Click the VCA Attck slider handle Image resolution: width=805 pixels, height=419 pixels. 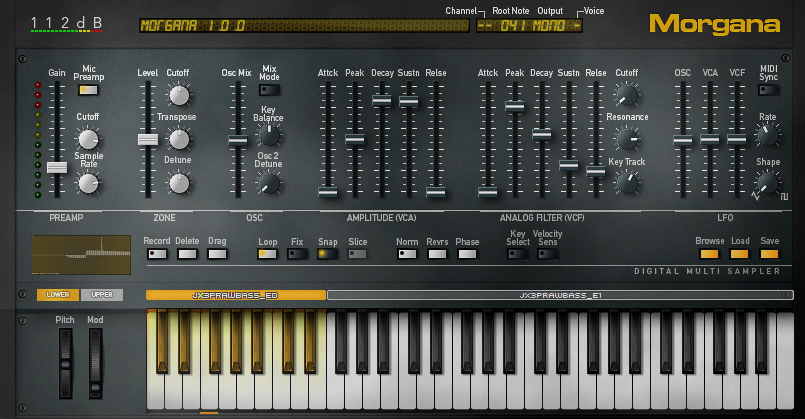point(328,193)
